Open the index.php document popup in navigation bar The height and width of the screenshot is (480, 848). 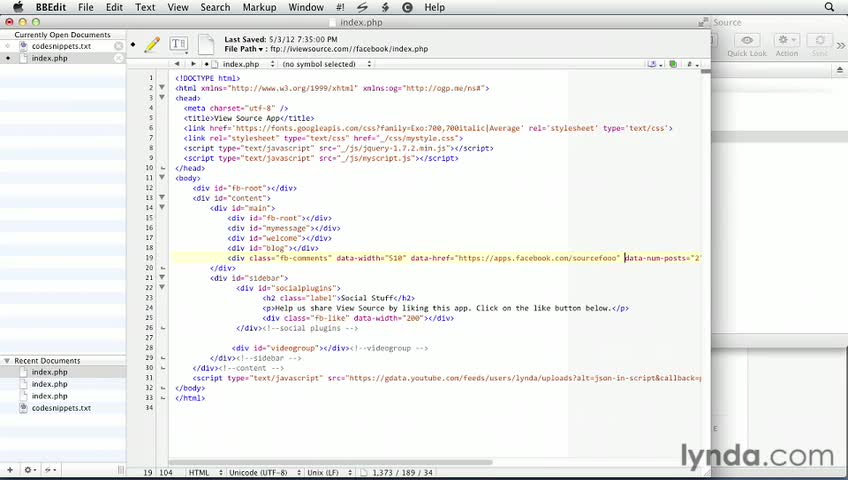pyautogui.click(x=243, y=64)
